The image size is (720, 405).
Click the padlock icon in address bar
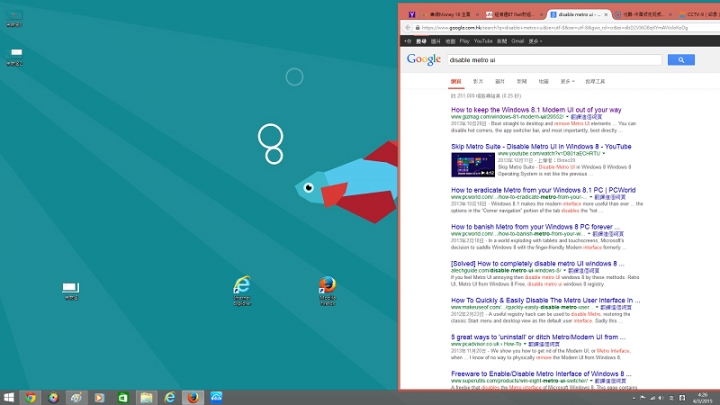coord(417,28)
